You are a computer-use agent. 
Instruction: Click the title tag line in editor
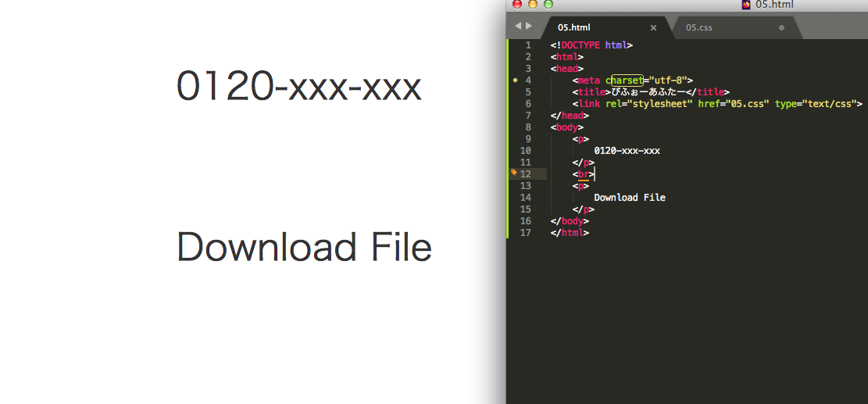(x=651, y=92)
